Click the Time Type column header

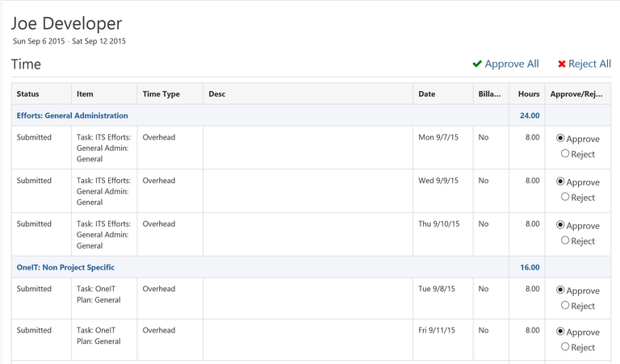click(x=161, y=94)
